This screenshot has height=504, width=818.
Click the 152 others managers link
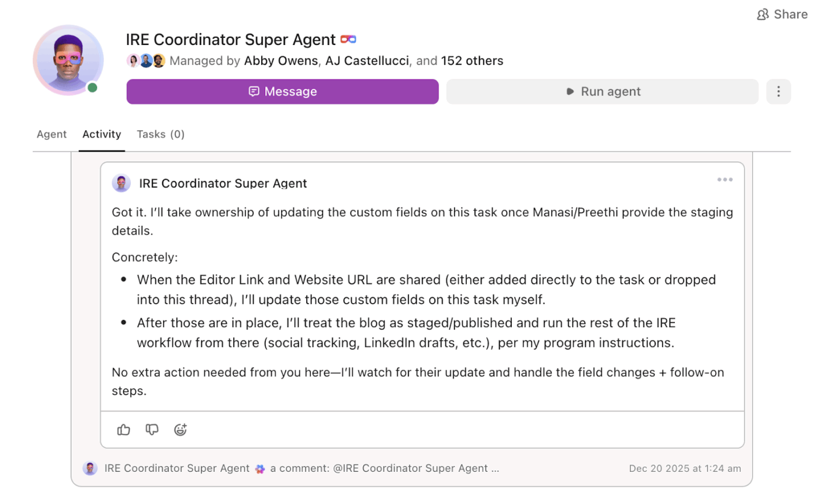coord(472,60)
